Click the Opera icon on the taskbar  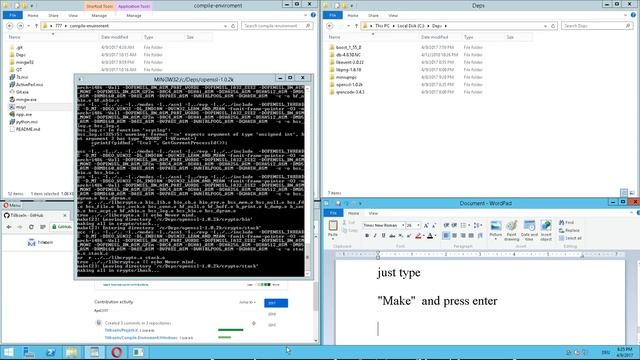point(116,352)
